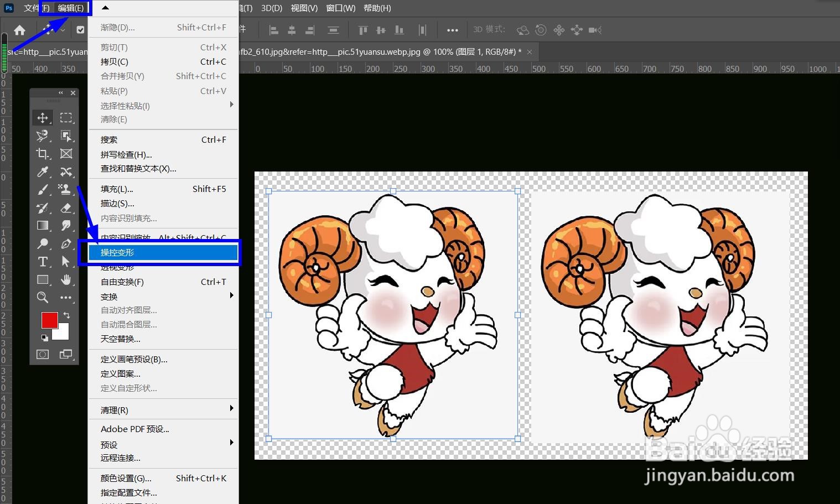Select the Eyedropper tool

43,172
